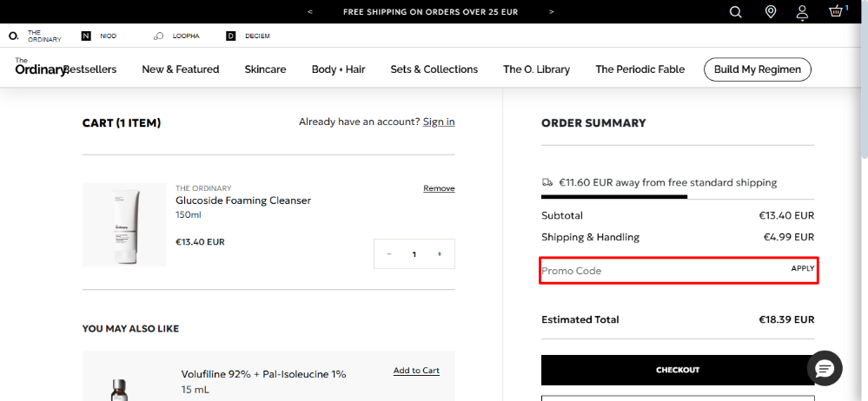Open the shopping cart basket icon
The image size is (868, 401).
pos(837,10)
